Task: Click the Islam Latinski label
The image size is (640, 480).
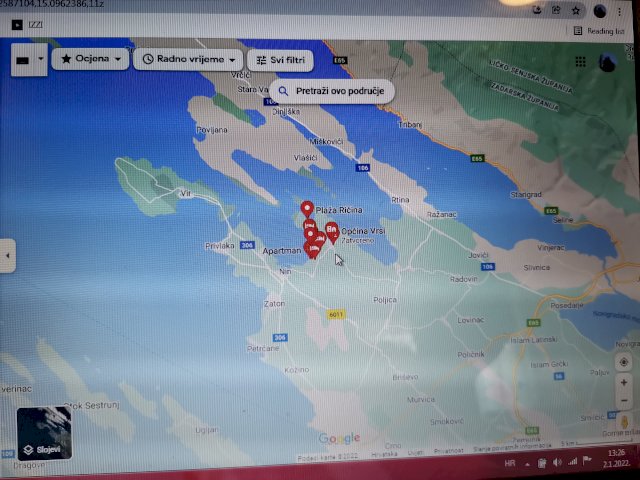Action: click(x=533, y=340)
